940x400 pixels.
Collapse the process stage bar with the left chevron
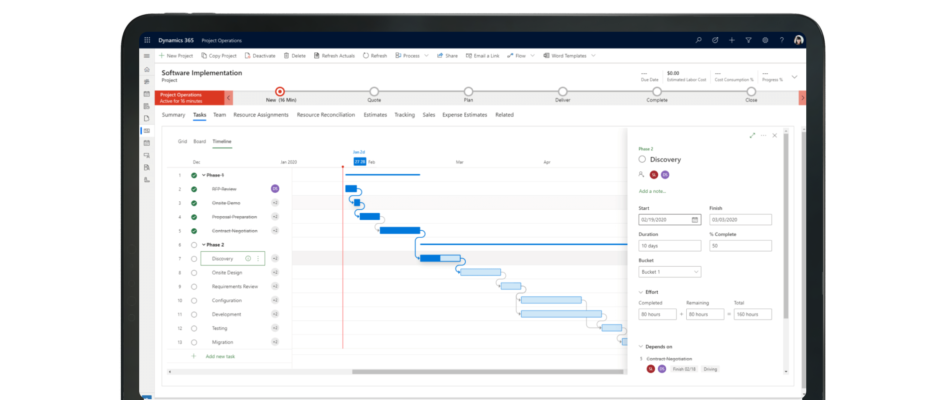228,98
